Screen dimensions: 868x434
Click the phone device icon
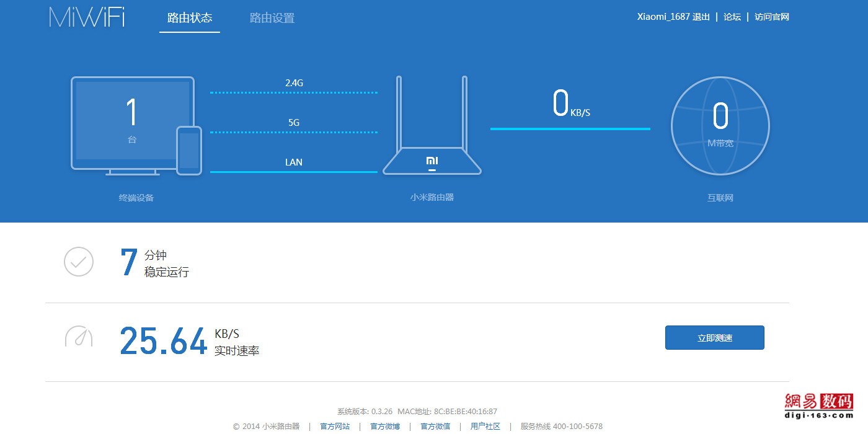(x=189, y=150)
